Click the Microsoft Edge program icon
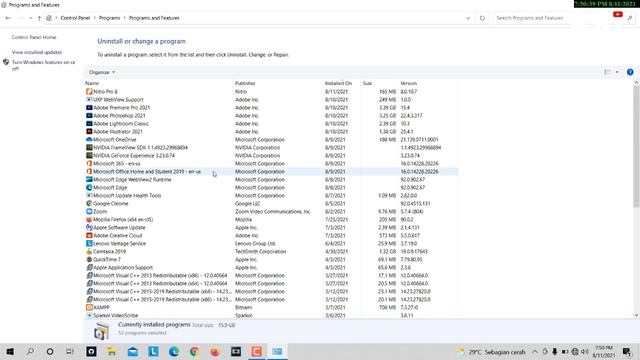640x360 pixels. pyautogui.click(x=89, y=187)
